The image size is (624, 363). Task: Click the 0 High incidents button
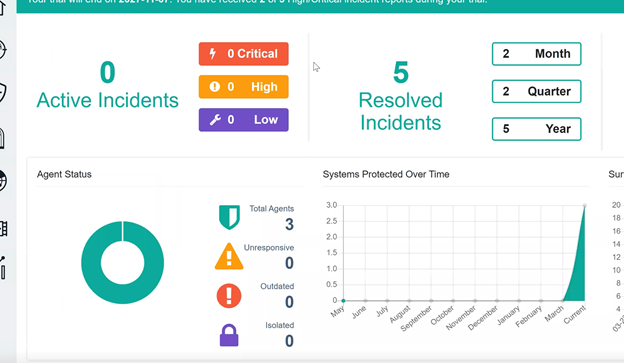click(244, 87)
